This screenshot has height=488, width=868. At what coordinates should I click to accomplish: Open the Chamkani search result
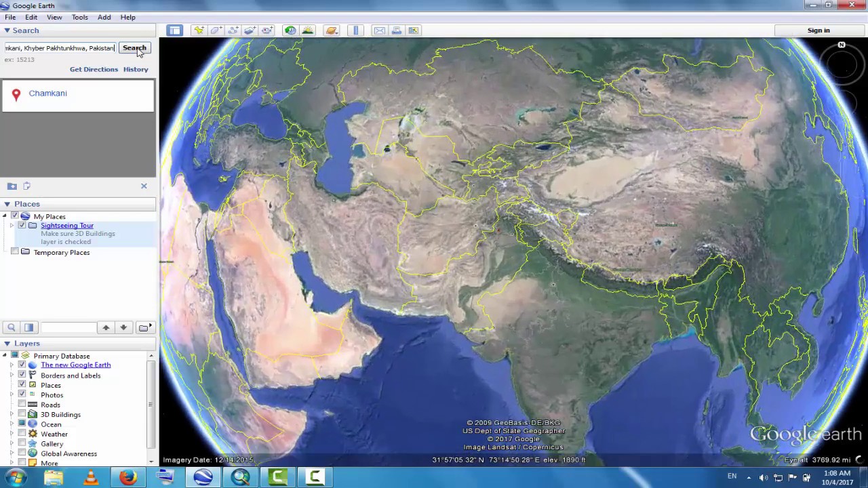pos(47,93)
